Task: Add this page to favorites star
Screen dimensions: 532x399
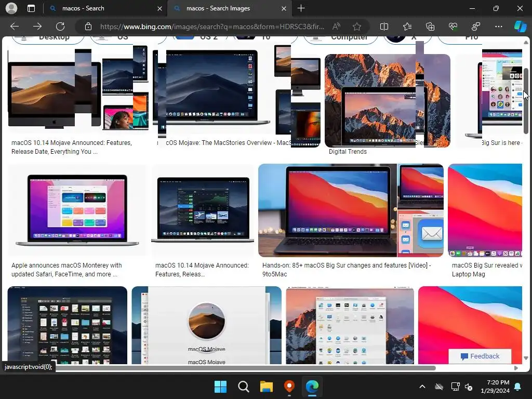Action: tap(356, 26)
